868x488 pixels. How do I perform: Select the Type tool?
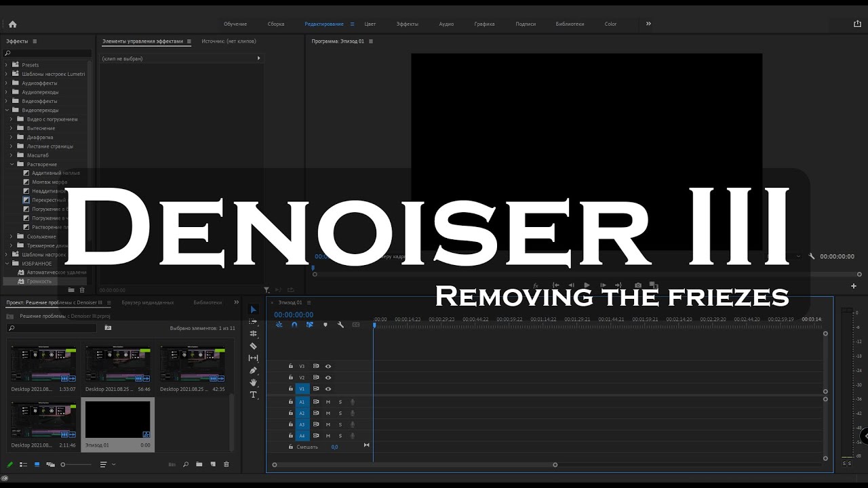click(x=254, y=394)
